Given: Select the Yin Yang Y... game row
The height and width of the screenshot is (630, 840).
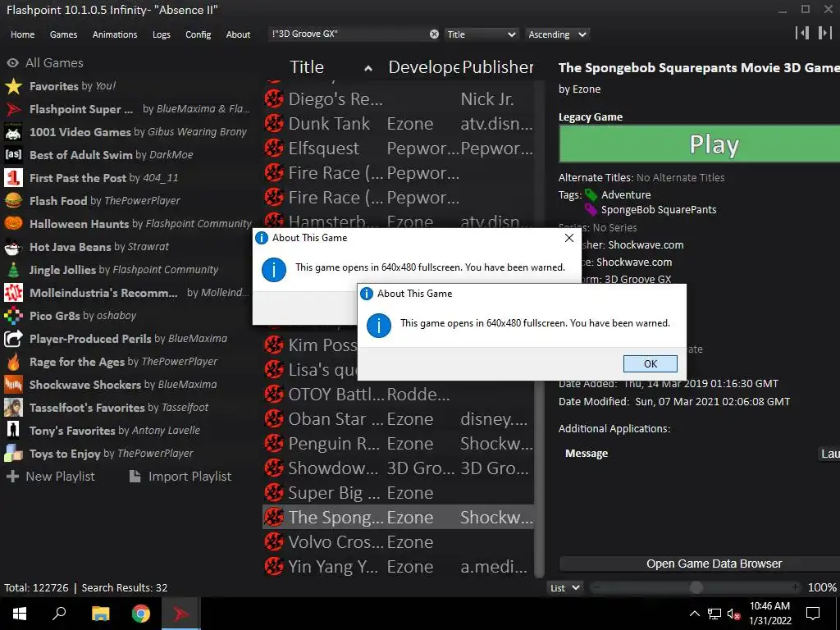Looking at the screenshot, I should coord(399,567).
